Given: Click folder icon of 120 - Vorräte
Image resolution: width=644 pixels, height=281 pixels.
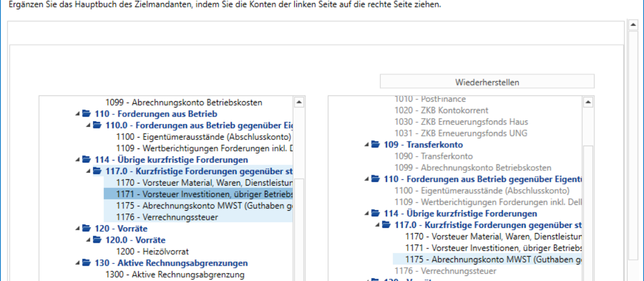Looking at the screenshot, I should point(86,228).
